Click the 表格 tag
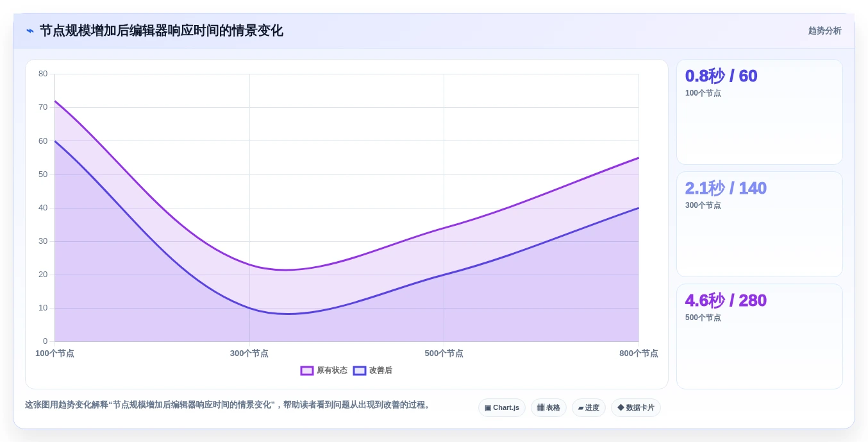The height and width of the screenshot is (442, 868). (x=549, y=408)
